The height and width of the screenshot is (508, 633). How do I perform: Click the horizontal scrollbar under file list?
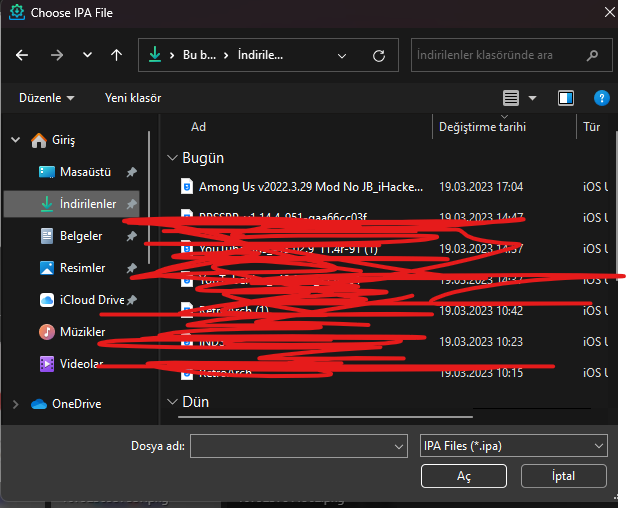(x=325, y=416)
